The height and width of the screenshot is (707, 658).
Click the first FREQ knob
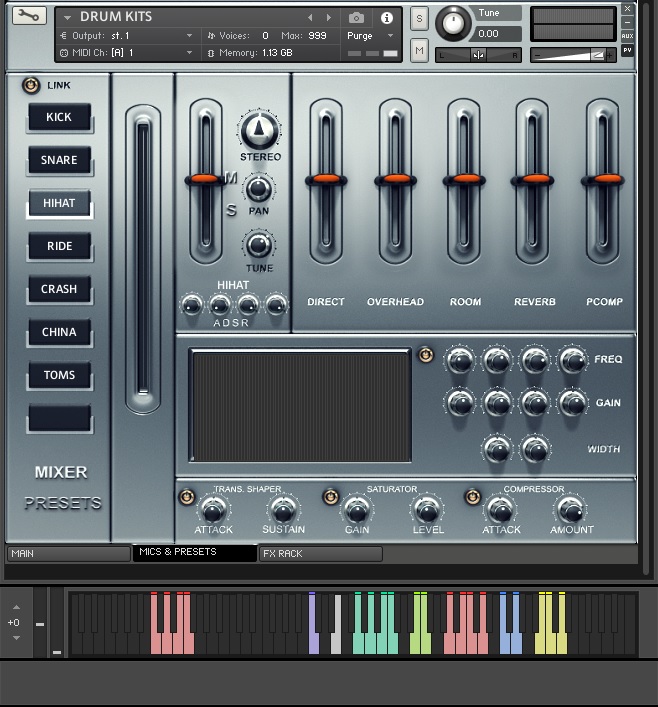pos(460,360)
